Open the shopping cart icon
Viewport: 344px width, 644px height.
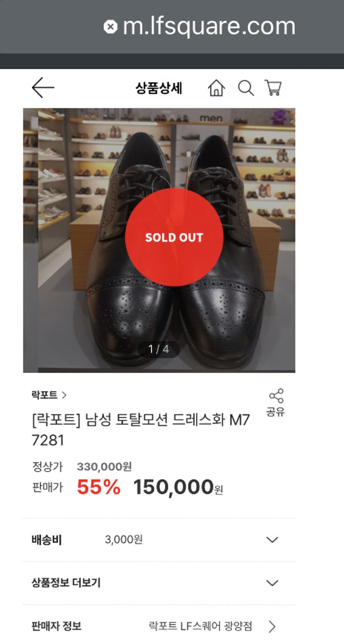(273, 88)
